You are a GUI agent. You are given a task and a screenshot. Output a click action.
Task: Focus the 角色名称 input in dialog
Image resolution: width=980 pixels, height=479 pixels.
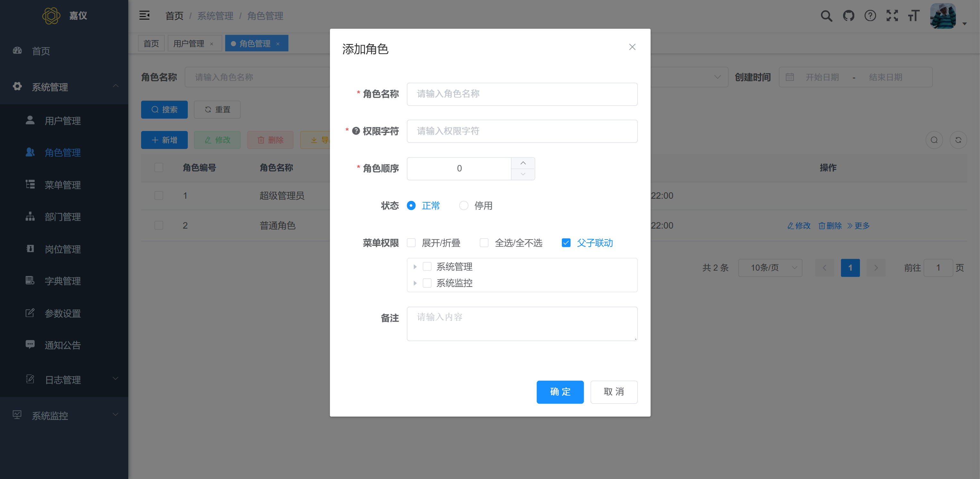point(521,94)
